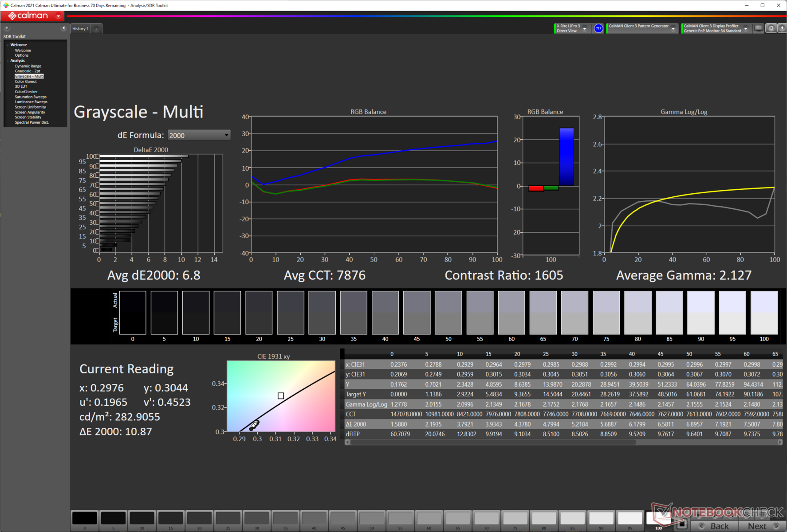Select Luminance Sweeps in the workflow list

[31, 102]
